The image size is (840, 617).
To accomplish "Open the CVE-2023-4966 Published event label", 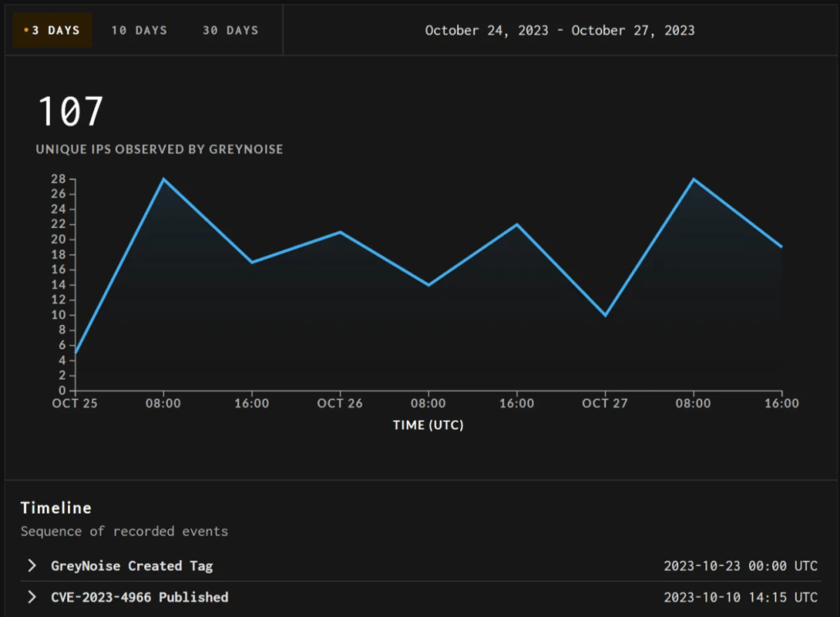I will click(x=139, y=597).
